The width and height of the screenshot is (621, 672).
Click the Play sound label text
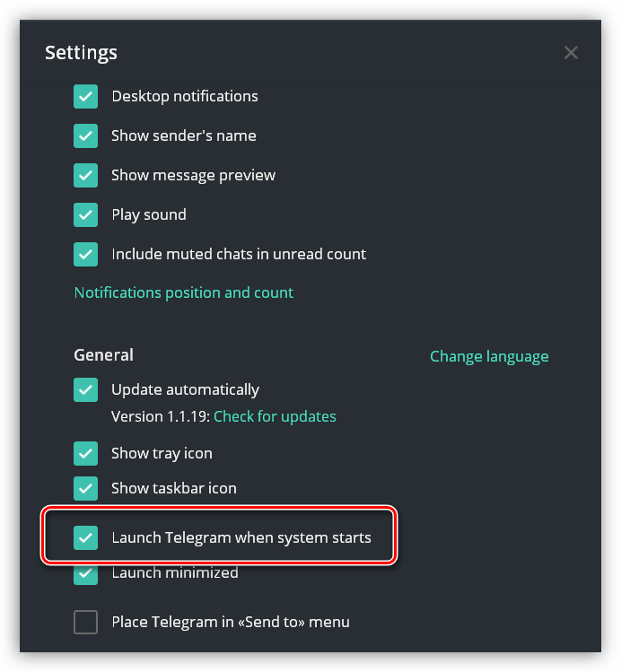click(148, 214)
